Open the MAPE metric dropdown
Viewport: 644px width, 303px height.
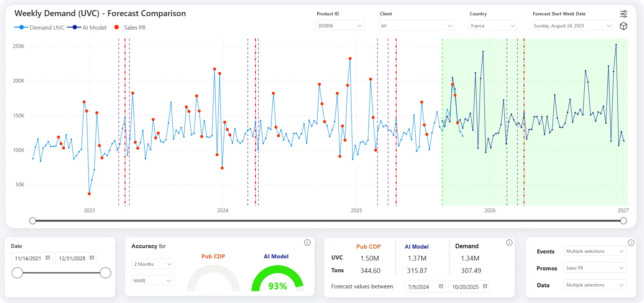[152, 280]
